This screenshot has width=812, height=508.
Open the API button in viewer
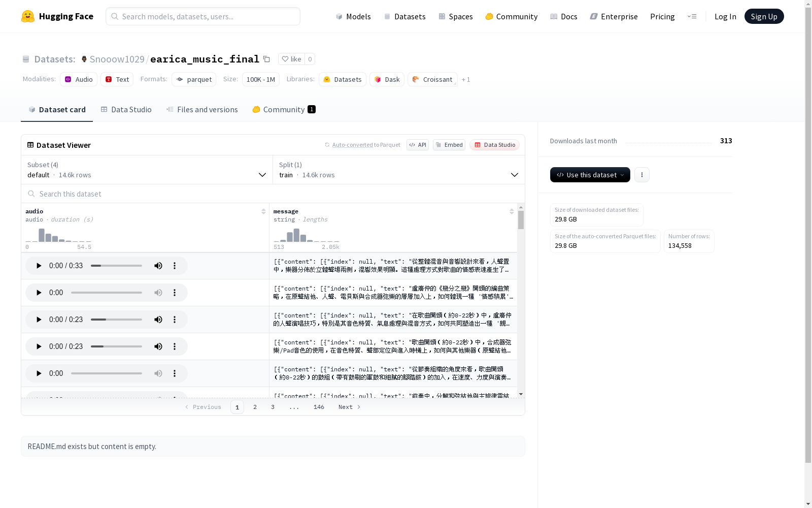[x=418, y=145]
